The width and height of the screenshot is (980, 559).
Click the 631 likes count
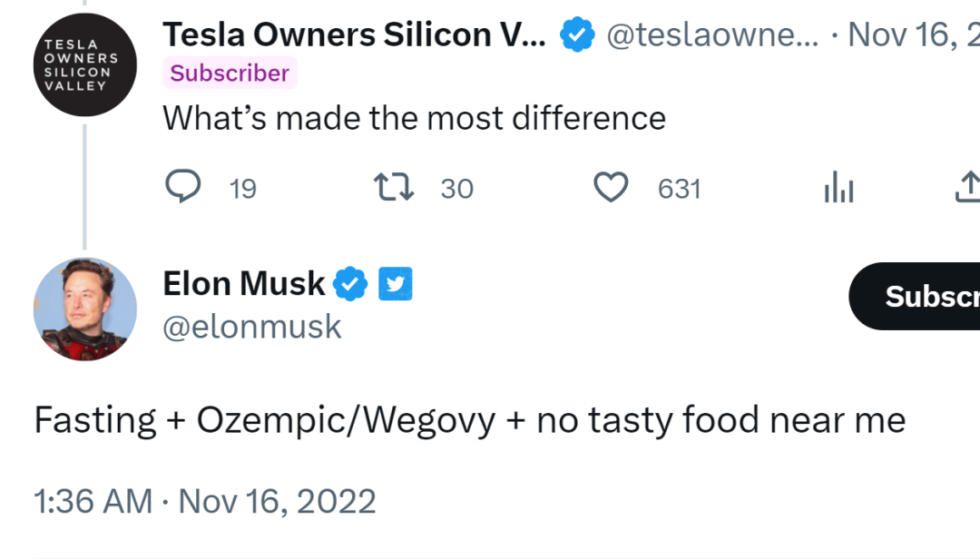tap(679, 189)
